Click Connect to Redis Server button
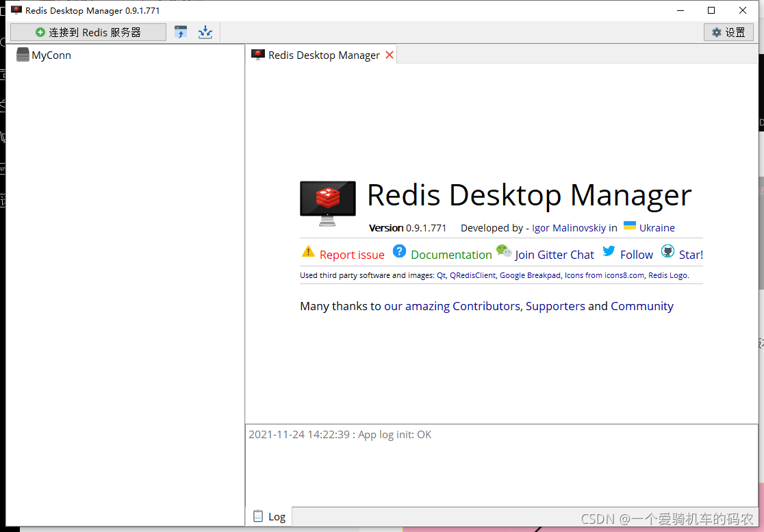 (88, 33)
